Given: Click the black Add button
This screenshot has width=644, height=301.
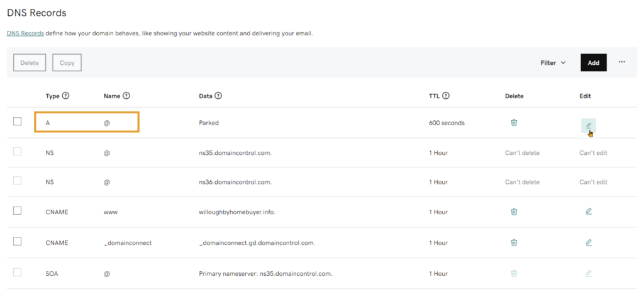Looking at the screenshot, I should tap(594, 62).
